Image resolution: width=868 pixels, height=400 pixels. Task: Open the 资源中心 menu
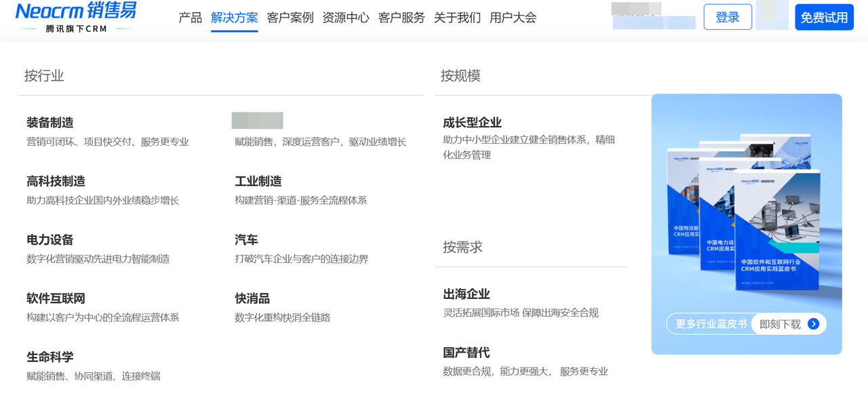point(346,18)
